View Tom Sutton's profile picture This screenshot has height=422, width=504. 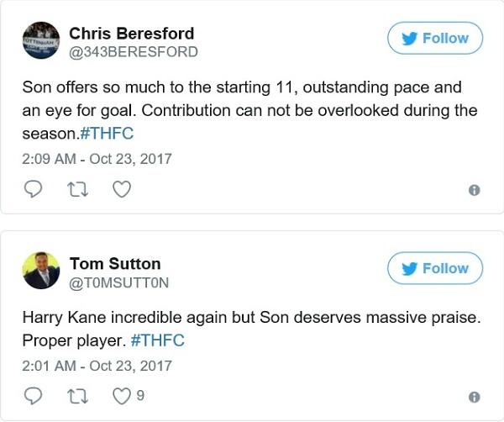pyautogui.click(x=40, y=272)
